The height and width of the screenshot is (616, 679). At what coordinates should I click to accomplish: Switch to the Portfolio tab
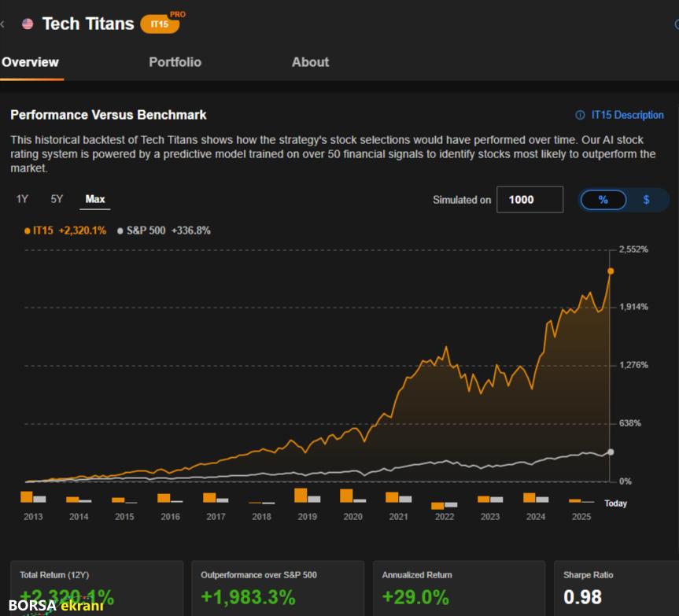(x=175, y=62)
